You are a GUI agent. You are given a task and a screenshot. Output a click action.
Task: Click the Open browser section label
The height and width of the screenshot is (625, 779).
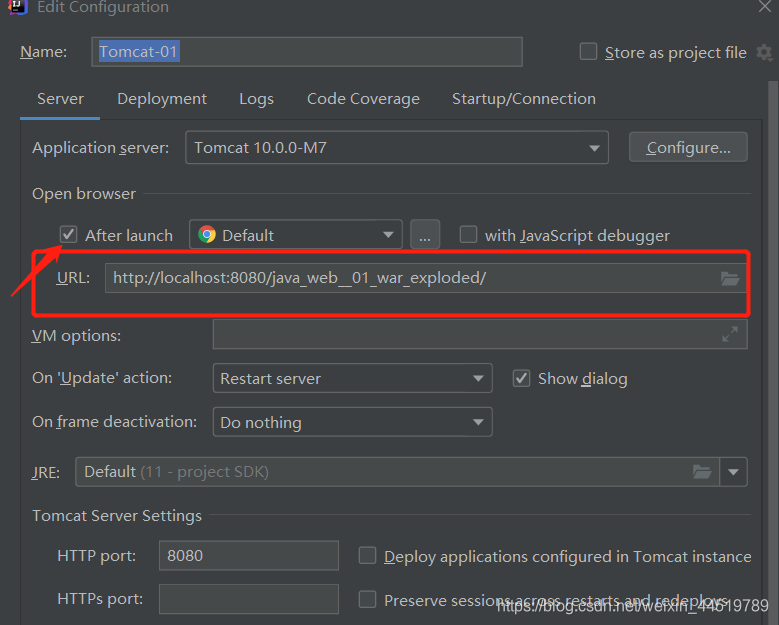[84, 194]
